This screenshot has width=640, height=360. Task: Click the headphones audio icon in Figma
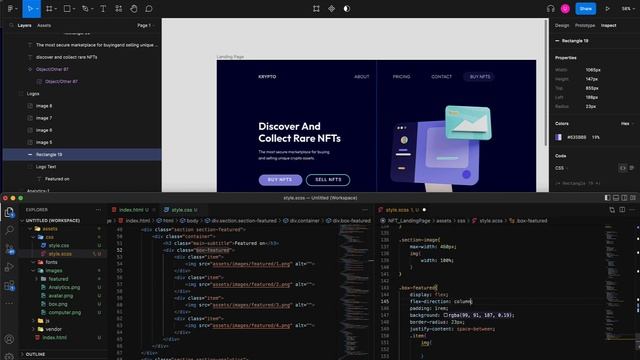click(x=551, y=9)
